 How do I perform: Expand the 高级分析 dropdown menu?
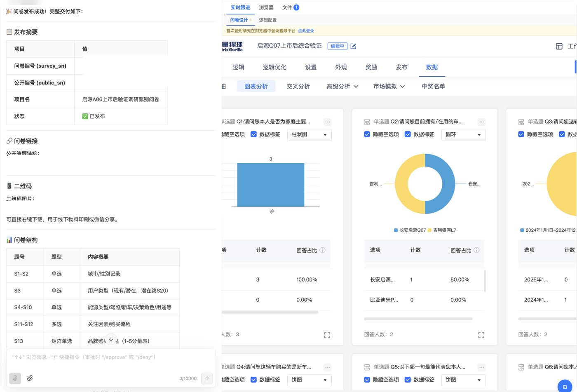342,87
